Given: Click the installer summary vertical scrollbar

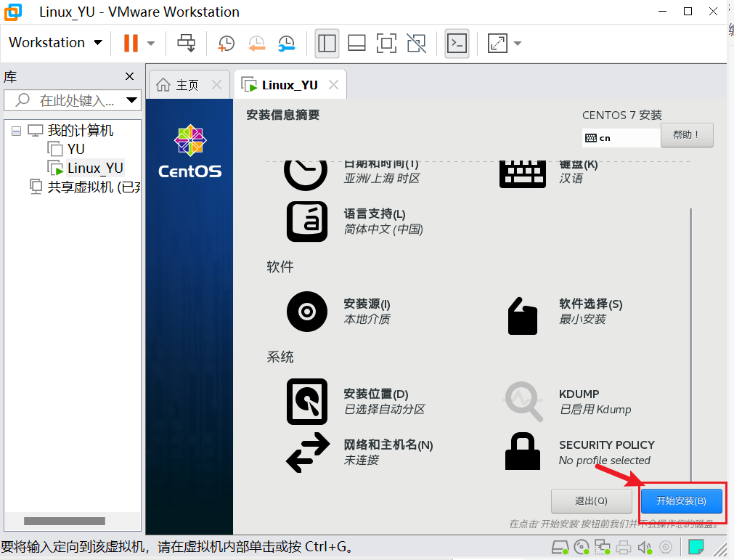Looking at the screenshot, I should 690,344.
